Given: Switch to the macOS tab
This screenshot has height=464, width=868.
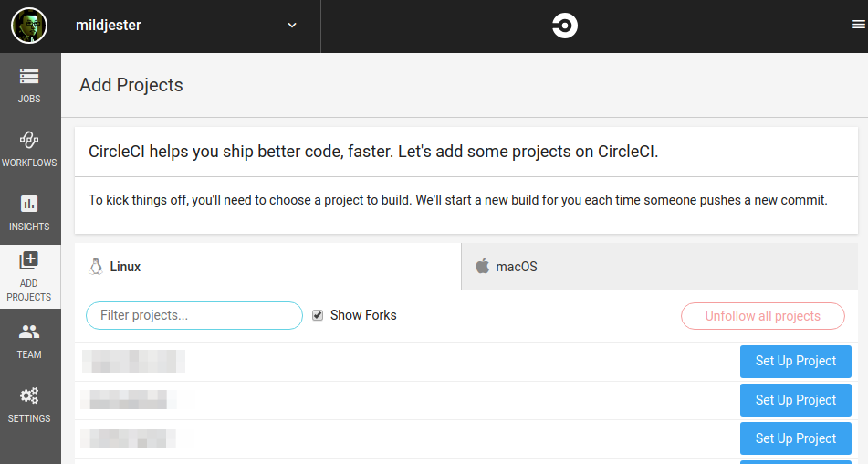Looking at the screenshot, I should click(x=659, y=267).
